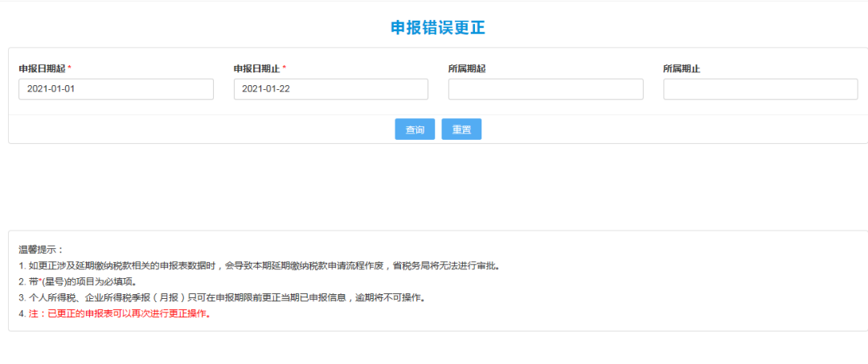Select tip 1 about 延期缴纳税款
Image resolution: width=868 pixels, height=364 pixels.
(259, 266)
